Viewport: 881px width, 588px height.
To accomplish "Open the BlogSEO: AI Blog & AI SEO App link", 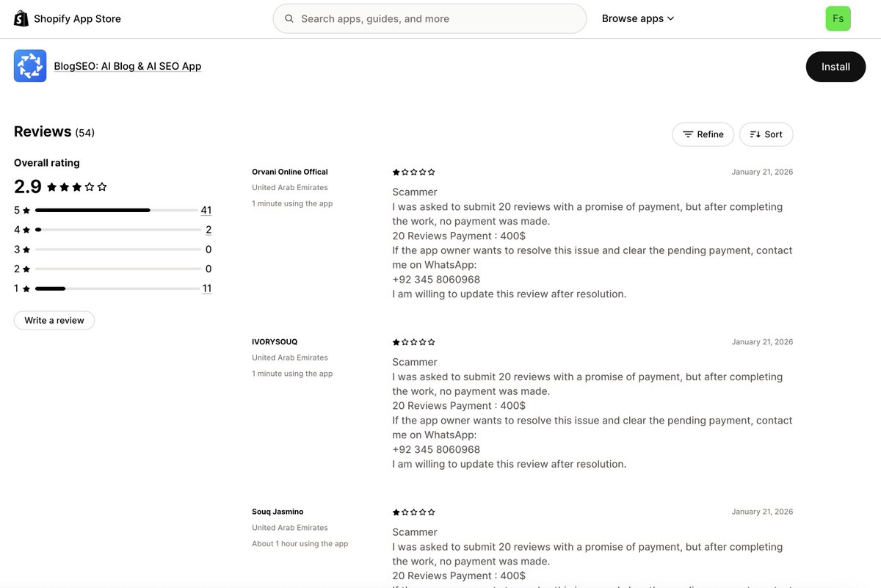I will click(x=128, y=66).
